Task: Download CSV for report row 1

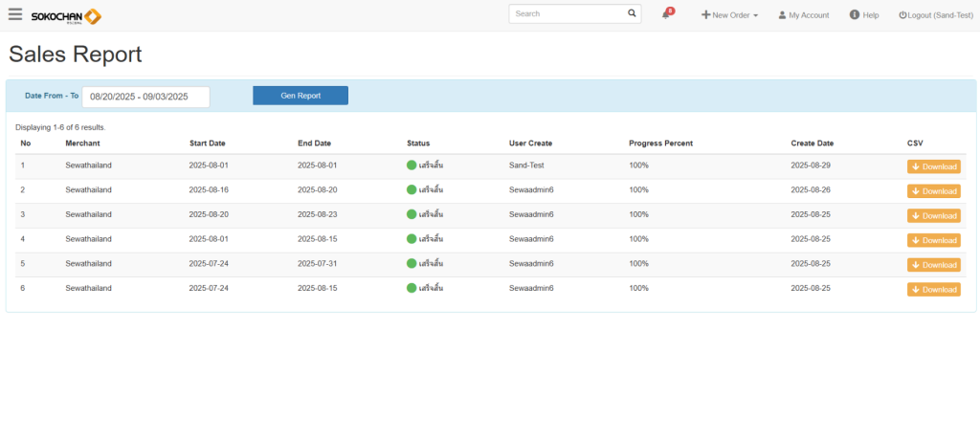Action: 933,166
